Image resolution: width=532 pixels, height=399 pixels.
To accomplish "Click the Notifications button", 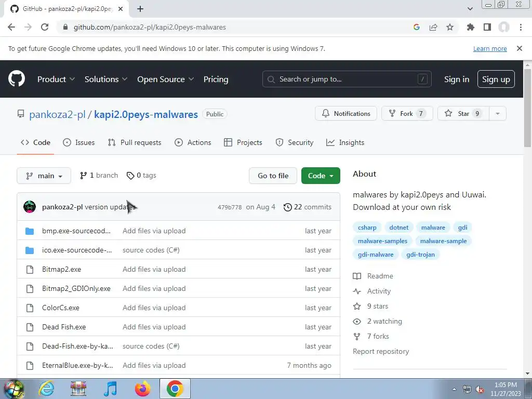I will tap(345, 113).
